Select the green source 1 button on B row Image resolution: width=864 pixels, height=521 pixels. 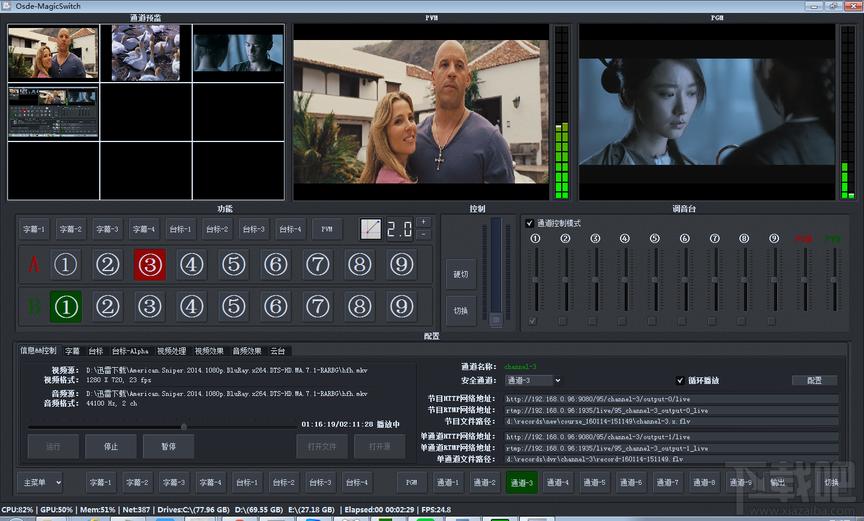tap(66, 307)
